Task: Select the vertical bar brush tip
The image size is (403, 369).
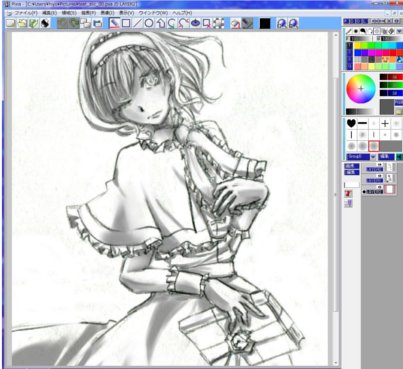Action: coord(351,135)
